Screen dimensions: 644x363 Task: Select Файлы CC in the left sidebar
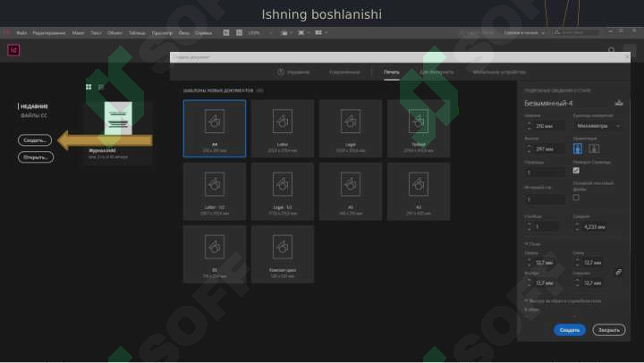click(x=34, y=115)
